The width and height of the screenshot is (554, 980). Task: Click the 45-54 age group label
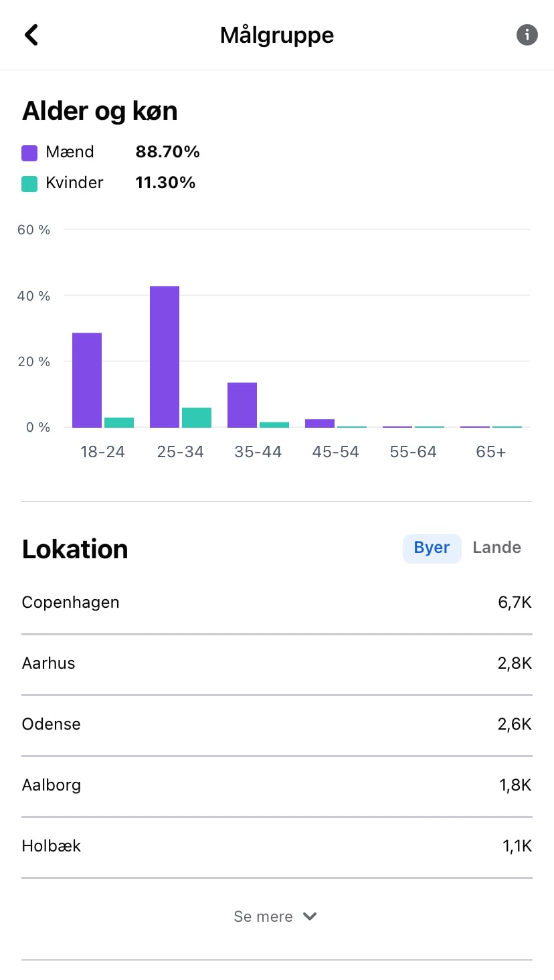coord(335,452)
